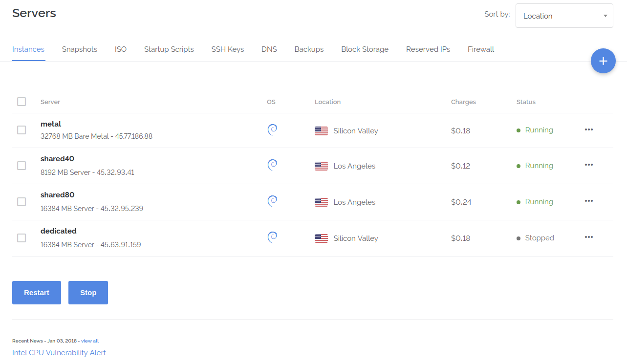
Task: Check the box next to shared80
Action: pyautogui.click(x=22, y=202)
